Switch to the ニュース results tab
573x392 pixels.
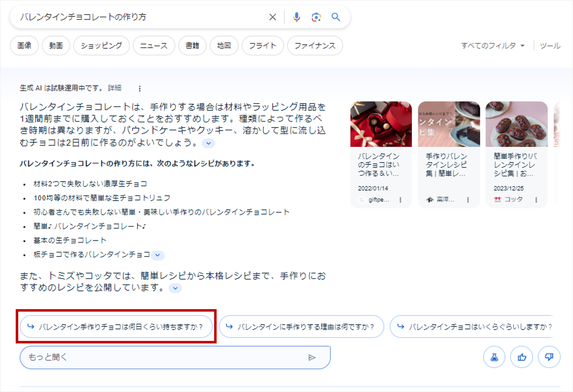click(154, 45)
